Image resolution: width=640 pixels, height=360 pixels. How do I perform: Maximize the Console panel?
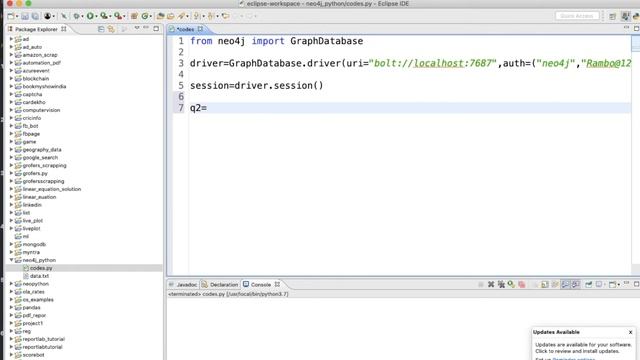click(636, 284)
